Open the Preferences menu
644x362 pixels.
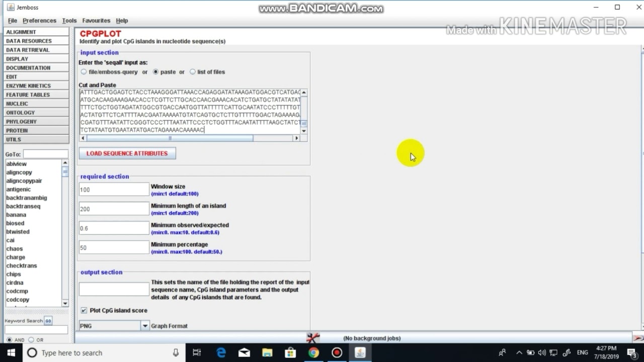click(39, 21)
